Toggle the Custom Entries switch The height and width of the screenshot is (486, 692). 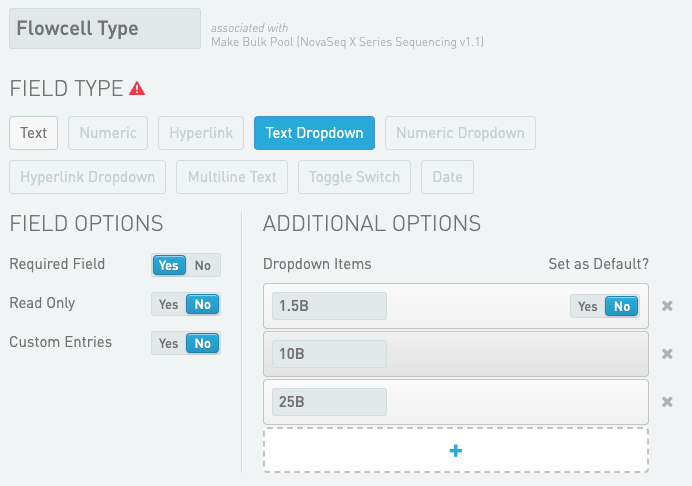[186, 343]
